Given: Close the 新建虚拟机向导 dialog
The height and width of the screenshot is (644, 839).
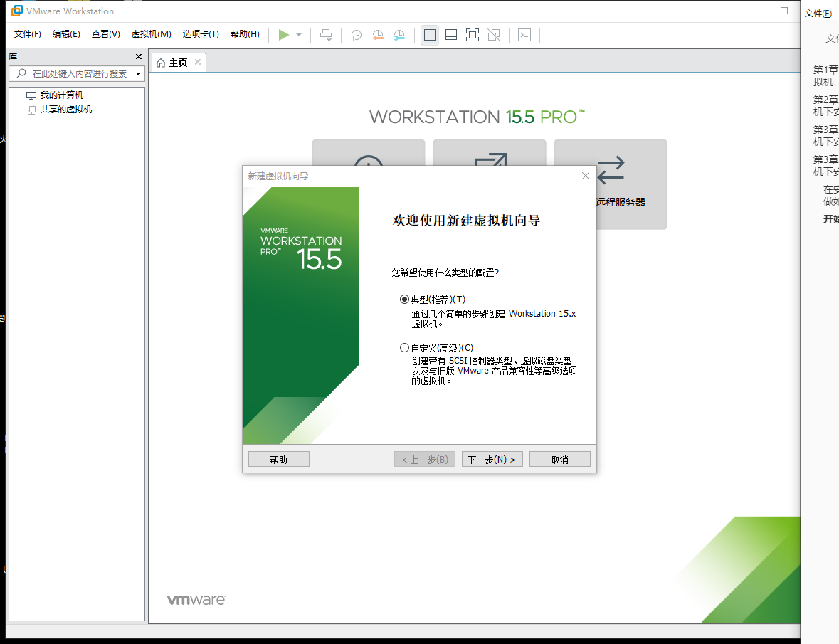Looking at the screenshot, I should 586,176.
